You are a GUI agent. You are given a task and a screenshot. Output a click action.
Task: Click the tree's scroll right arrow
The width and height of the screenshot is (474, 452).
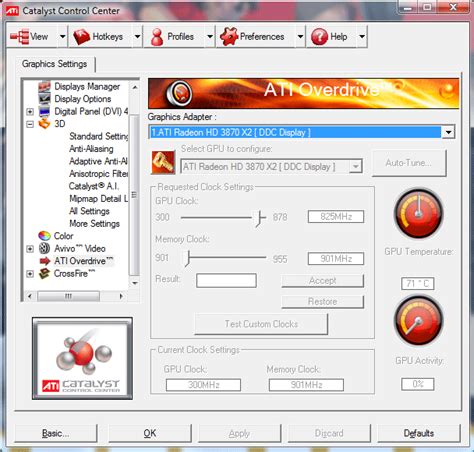click(x=121, y=296)
